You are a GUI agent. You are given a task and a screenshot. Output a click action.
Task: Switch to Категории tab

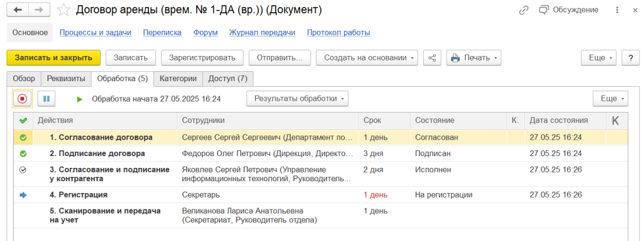[x=179, y=79]
